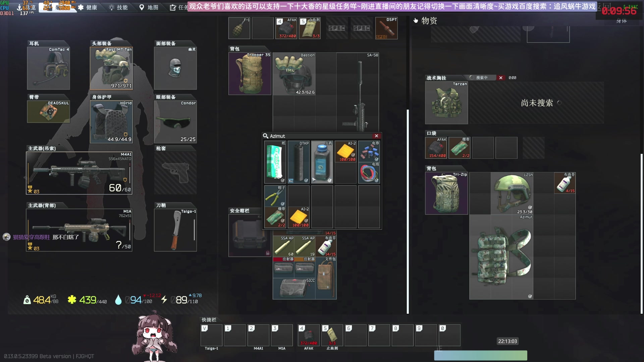Click the empty quick slot 6
This screenshot has width=644, height=362.
[356, 335]
